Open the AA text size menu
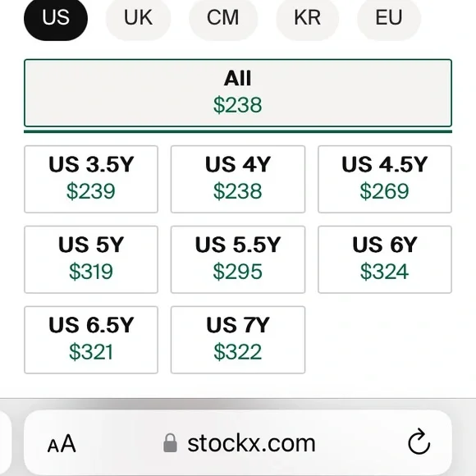The width and height of the screenshot is (476, 476). (x=62, y=443)
